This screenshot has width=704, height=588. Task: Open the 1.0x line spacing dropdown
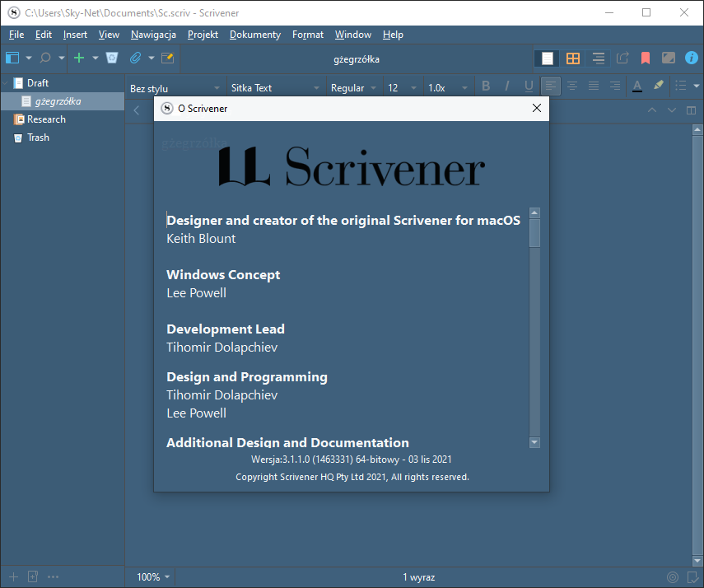448,88
